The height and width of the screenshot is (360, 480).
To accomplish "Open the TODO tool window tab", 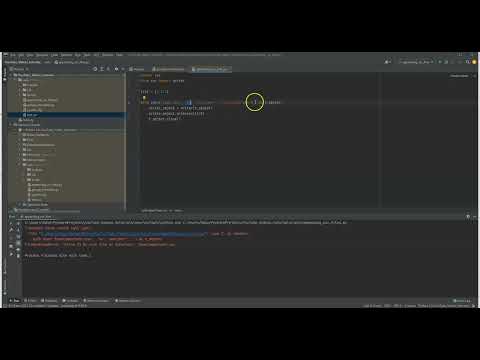I will [30, 301].
